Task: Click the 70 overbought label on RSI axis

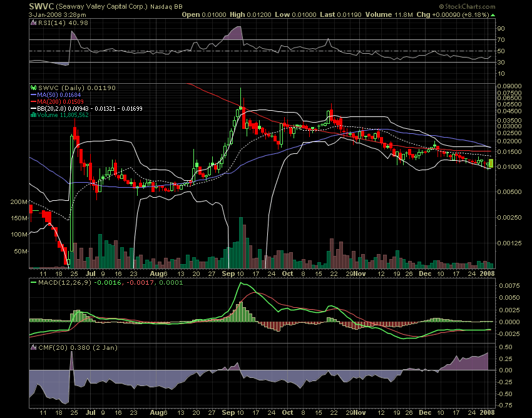Action: tap(501, 40)
